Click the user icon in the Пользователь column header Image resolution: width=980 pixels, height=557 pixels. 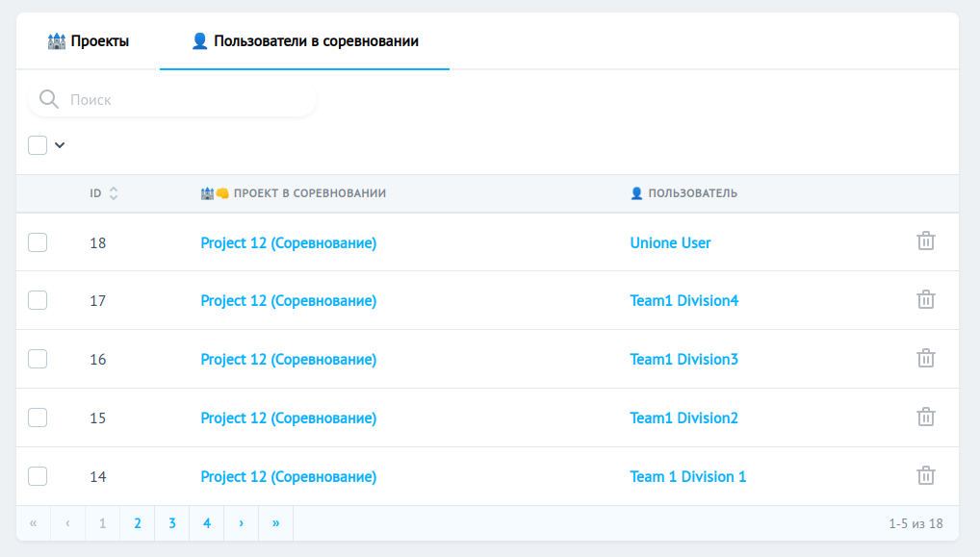635,192
